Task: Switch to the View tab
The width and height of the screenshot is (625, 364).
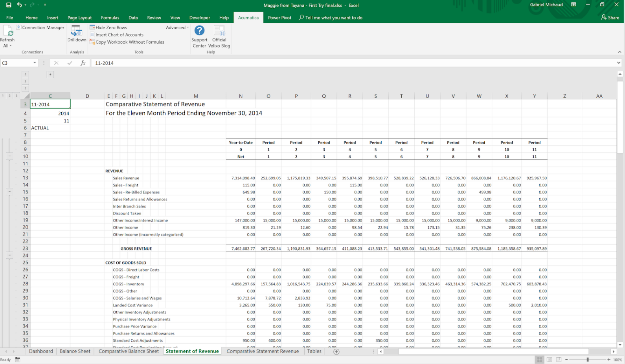Action: (x=175, y=18)
